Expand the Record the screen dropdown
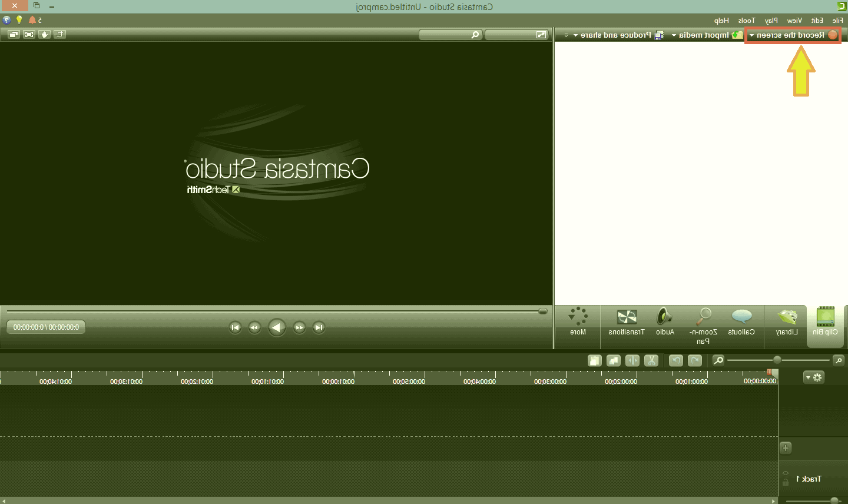The width and height of the screenshot is (848, 504). coord(751,35)
